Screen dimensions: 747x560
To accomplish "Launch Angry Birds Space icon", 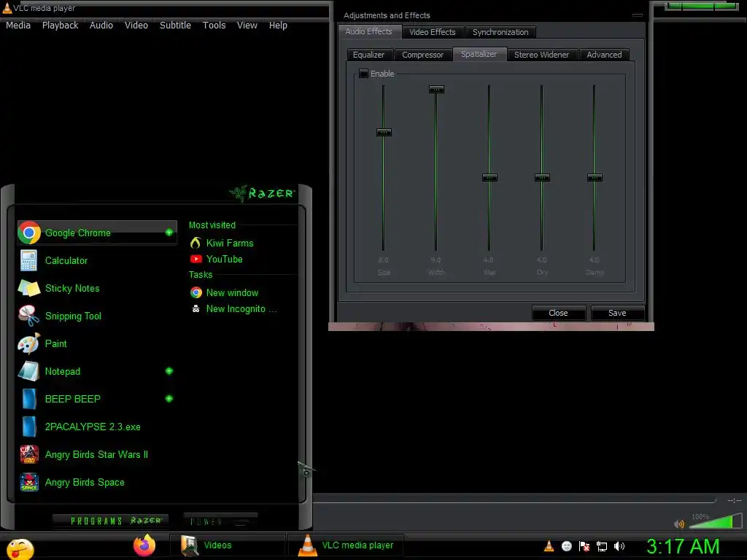I will (x=29, y=482).
